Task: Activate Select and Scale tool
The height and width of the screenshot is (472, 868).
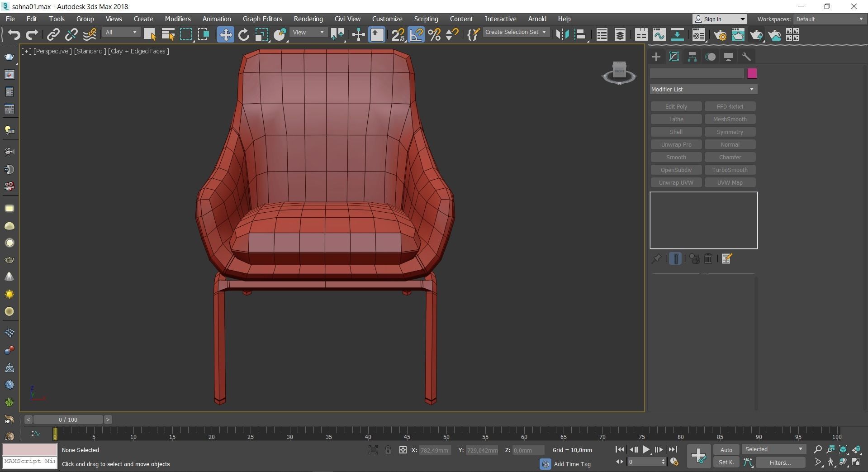Action: click(262, 35)
